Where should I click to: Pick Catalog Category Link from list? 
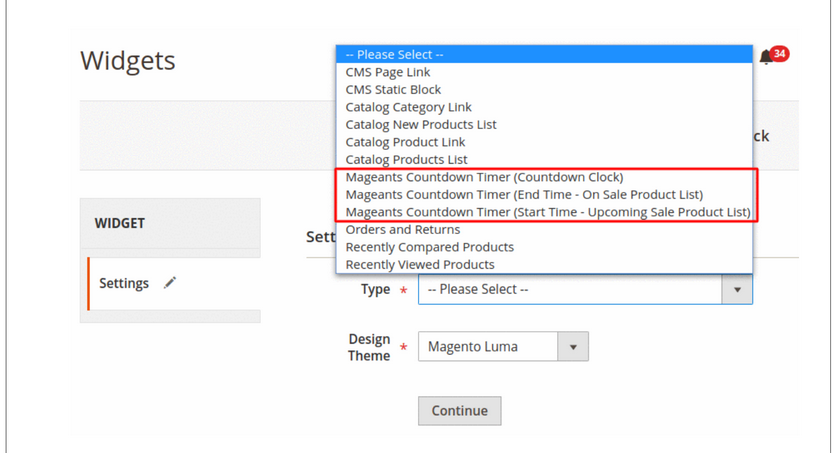[544, 107]
